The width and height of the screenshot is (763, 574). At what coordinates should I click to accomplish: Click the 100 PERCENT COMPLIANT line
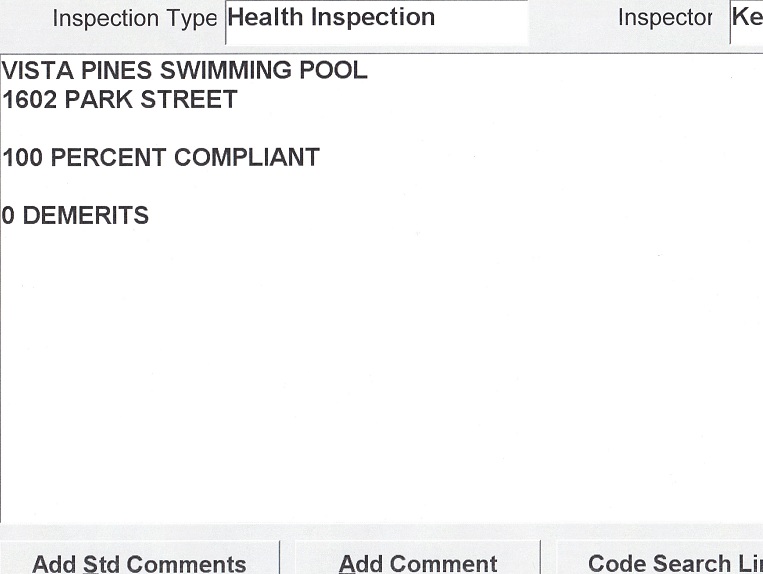point(161,158)
